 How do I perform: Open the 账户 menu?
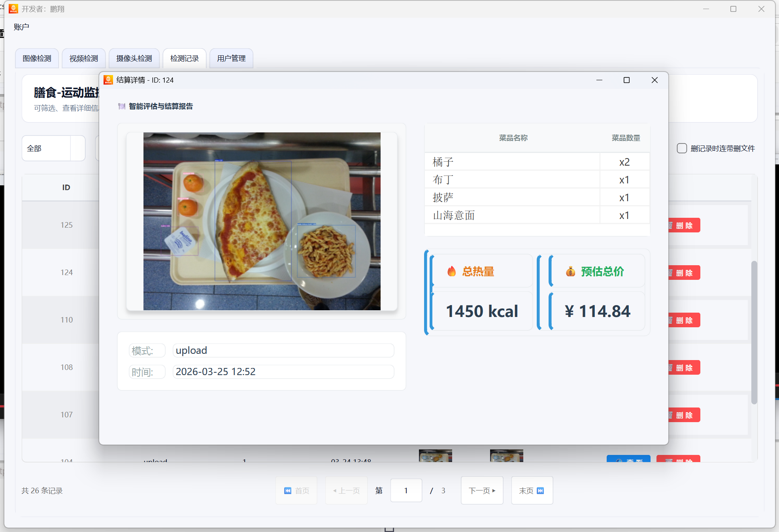pos(21,27)
